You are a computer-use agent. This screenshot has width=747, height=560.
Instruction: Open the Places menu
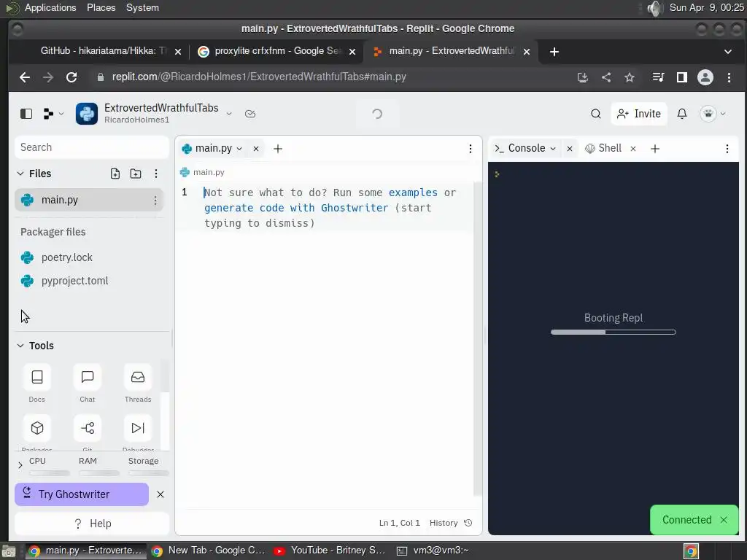[x=101, y=7]
